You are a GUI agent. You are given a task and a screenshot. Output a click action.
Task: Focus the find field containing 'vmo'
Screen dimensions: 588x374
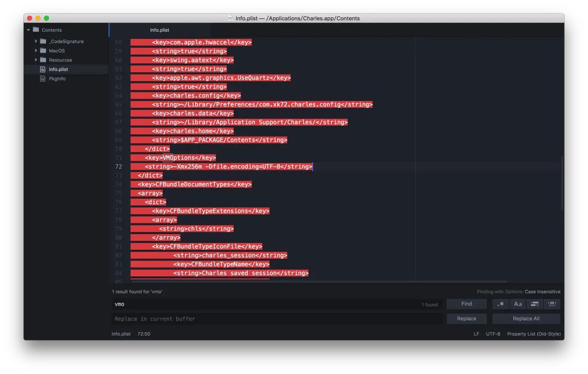click(x=276, y=304)
